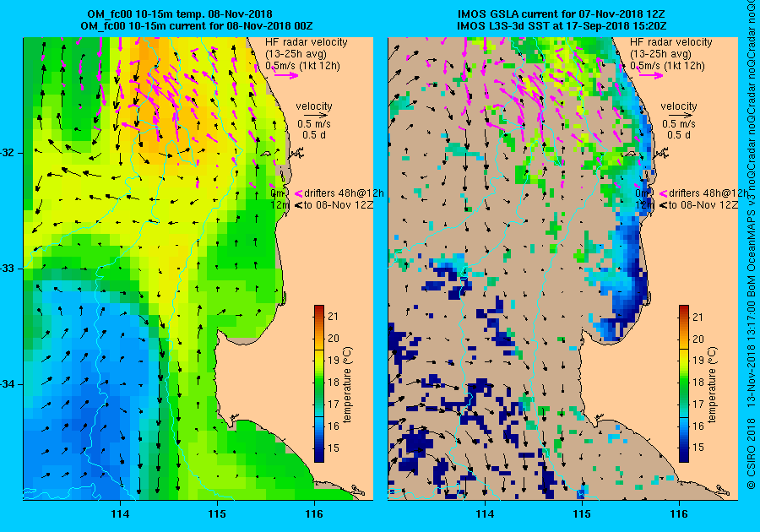Click longitude label '115' under left map
760x532 pixels.
[x=218, y=513]
